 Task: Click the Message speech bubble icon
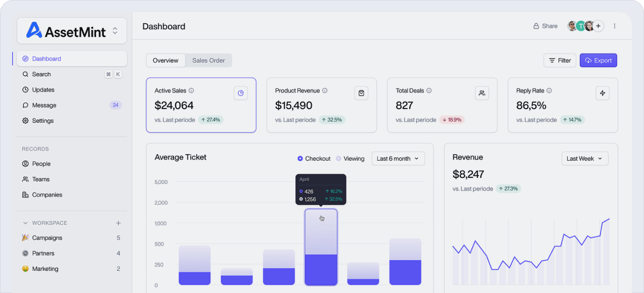click(25, 105)
